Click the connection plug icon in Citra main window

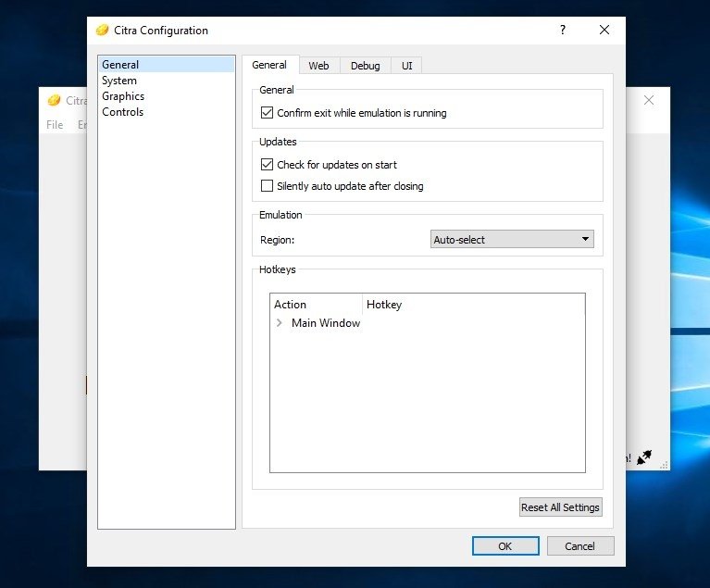click(x=644, y=457)
